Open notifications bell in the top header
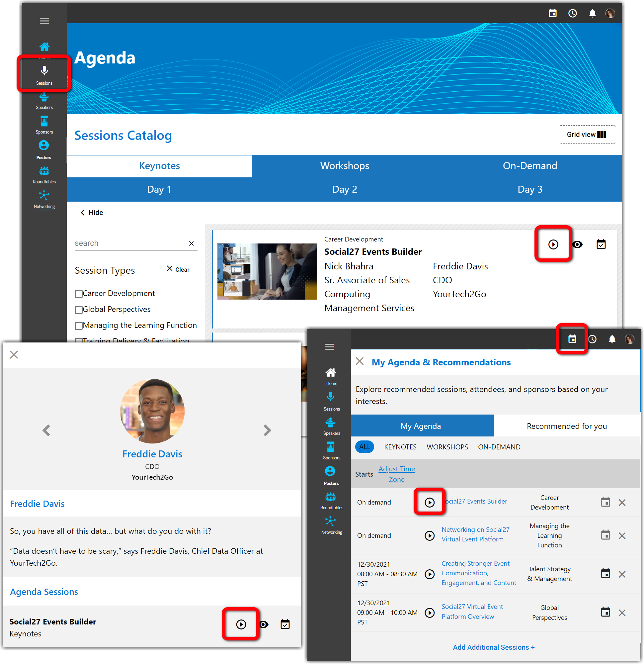The height and width of the screenshot is (664, 644). click(592, 14)
